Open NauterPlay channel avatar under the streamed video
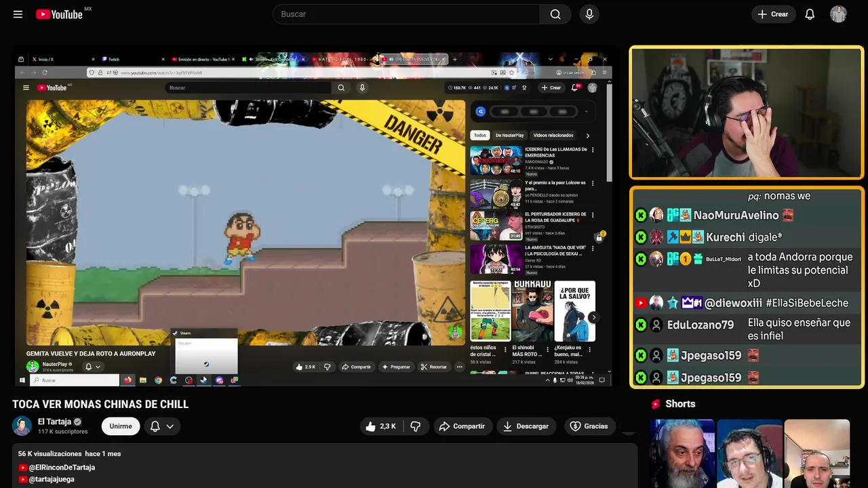Screen dimensions: 868x488 pyautogui.click(x=33, y=367)
